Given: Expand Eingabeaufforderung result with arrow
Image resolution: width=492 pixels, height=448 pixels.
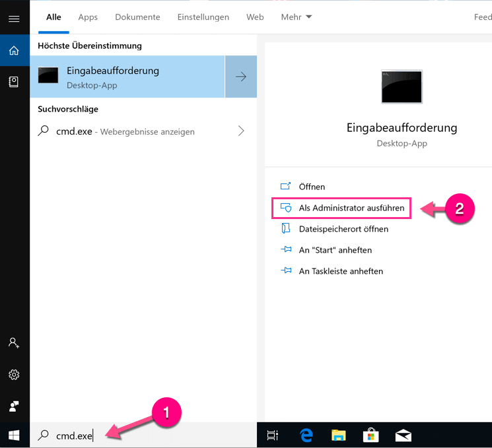Looking at the screenshot, I should coord(241,77).
